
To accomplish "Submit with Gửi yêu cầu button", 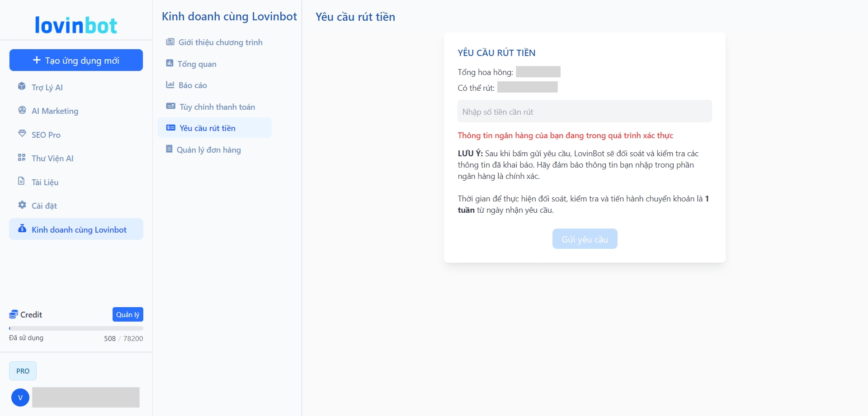I will (x=585, y=239).
